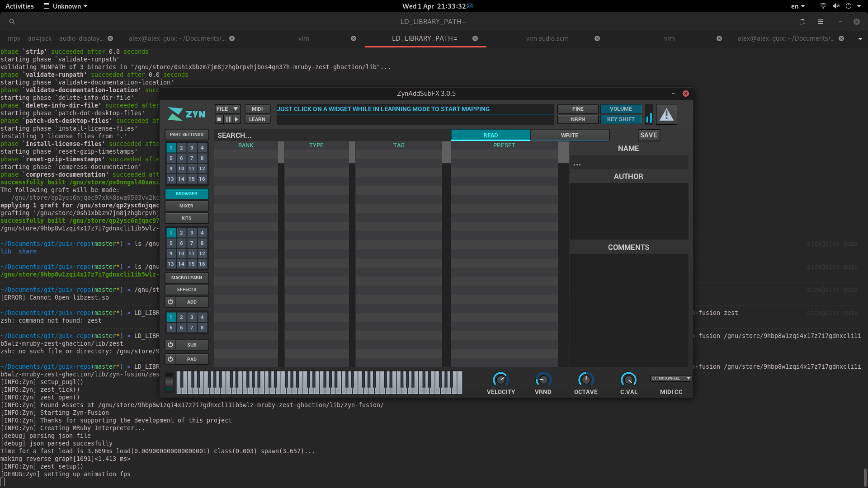The width and height of the screenshot is (868, 488).
Task: Open the FILE dropdown menu
Action: point(227,109)
